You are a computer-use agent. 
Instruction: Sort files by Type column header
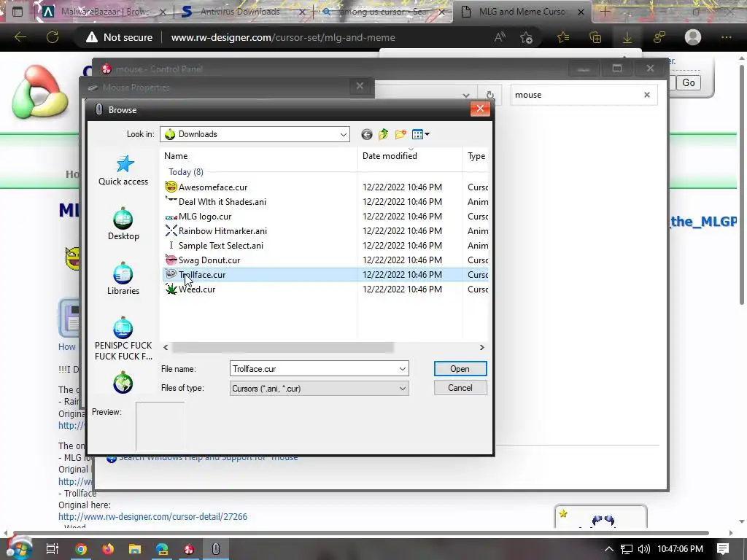pyautogui.click(x=476, y=156)
